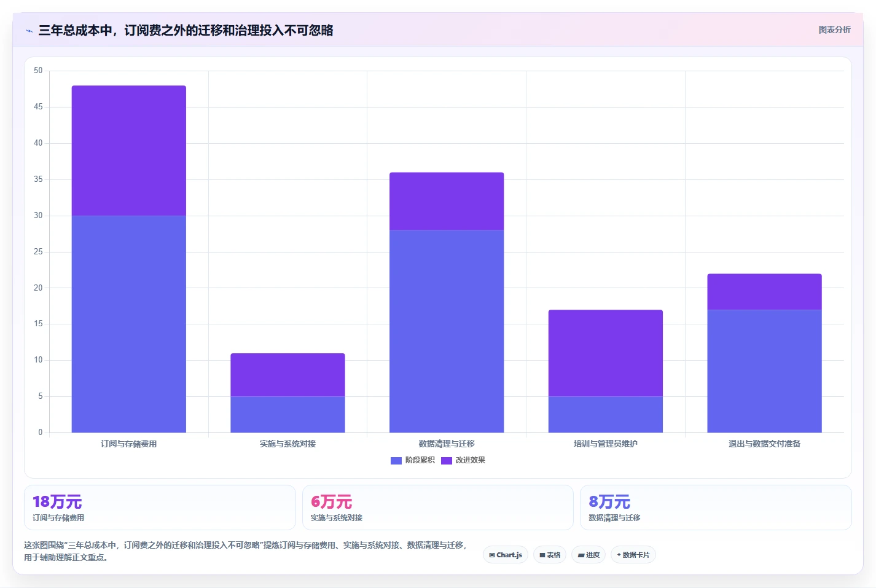The height and width of the screenshot is (588, 876).
Task: Select the 表格 tag pill
Action: (550, 555)
